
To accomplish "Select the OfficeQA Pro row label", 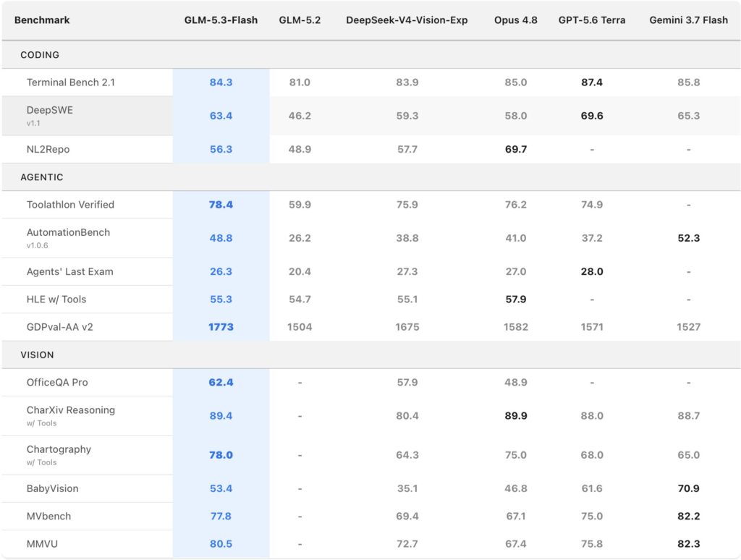I will coord(57,382).
